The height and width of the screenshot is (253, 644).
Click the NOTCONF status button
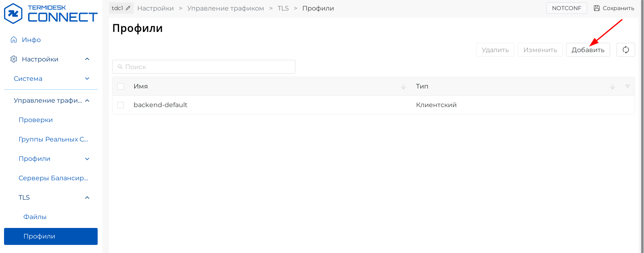(x=566, y=8)
